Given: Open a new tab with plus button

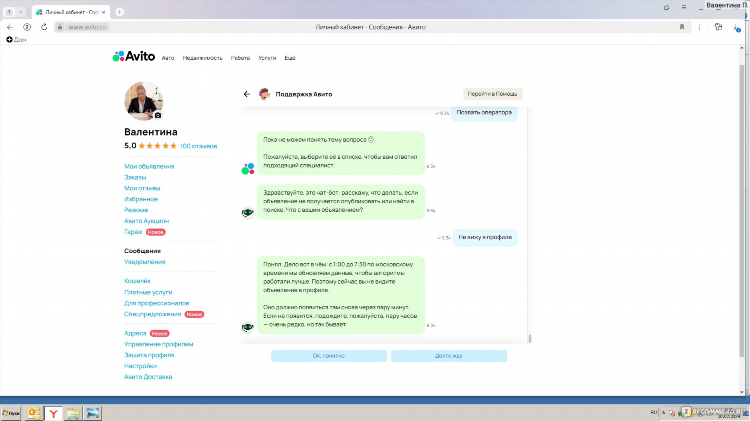Looking at the screenshot, I should (x=120, y=12).
